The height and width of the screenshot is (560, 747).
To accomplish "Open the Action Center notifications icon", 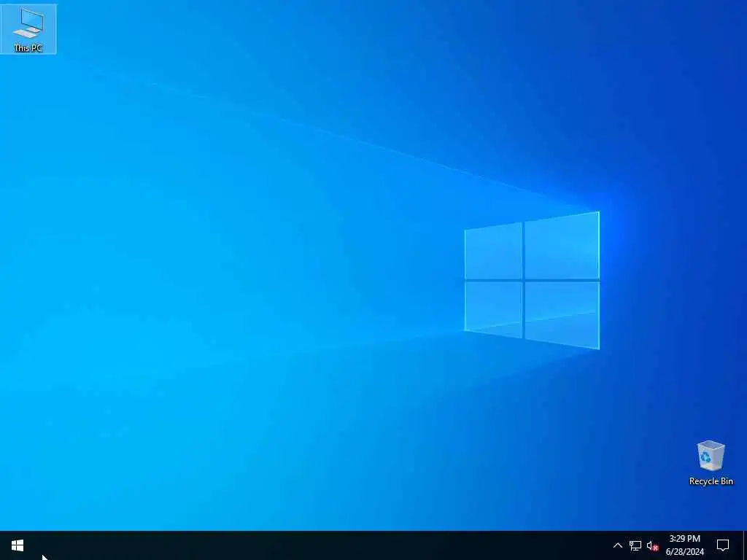I will [723, 545].
